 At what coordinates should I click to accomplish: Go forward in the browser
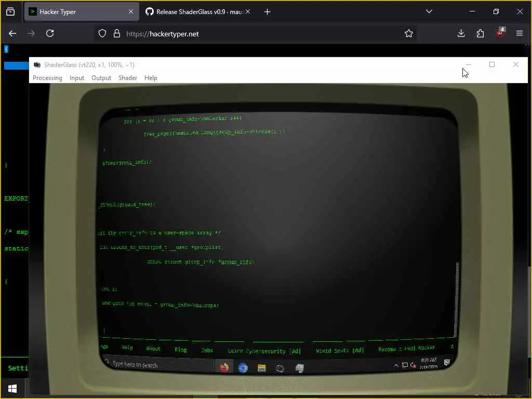click(31, 34)
